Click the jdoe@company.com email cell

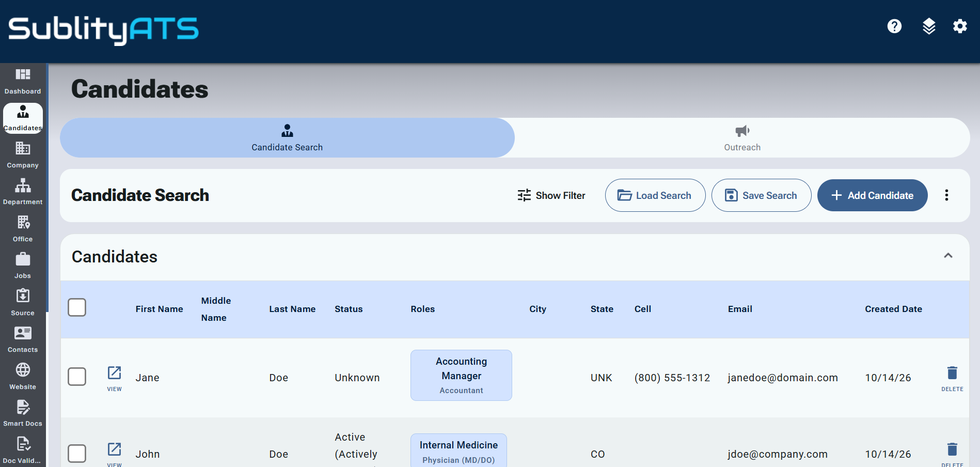coord(778,454)
